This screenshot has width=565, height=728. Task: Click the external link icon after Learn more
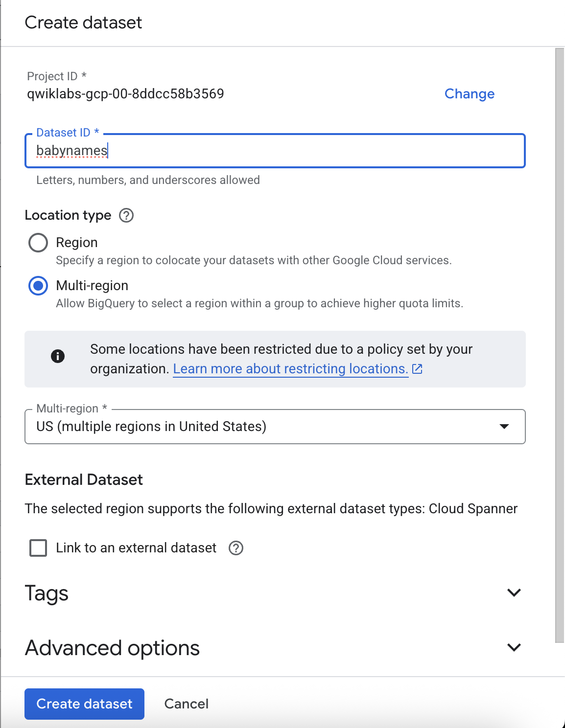click(418, 369)
